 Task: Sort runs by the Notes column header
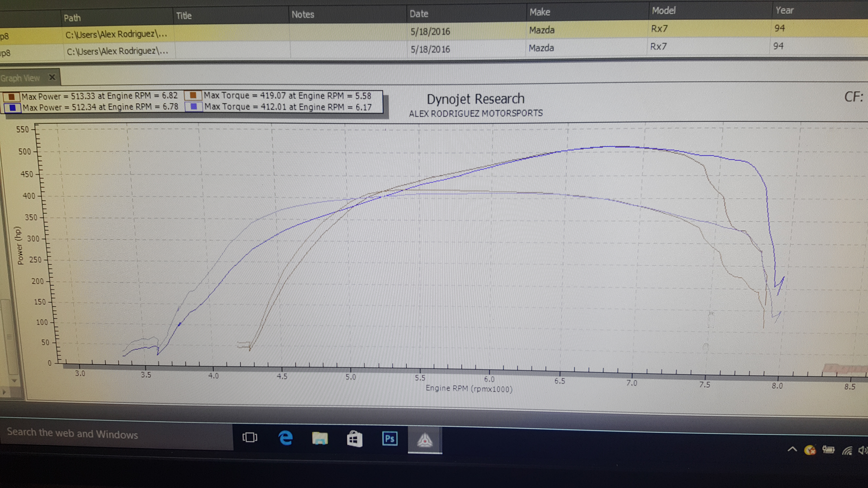303,15
